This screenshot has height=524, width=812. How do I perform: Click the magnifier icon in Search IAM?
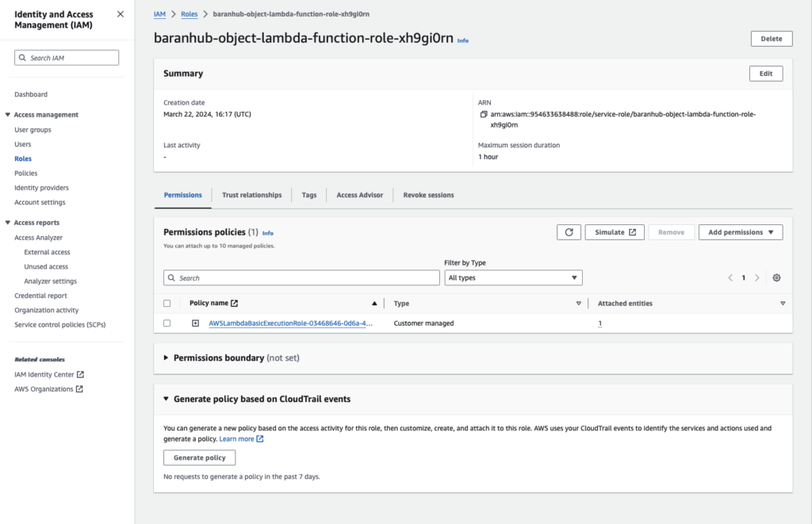tap(22, 58)
